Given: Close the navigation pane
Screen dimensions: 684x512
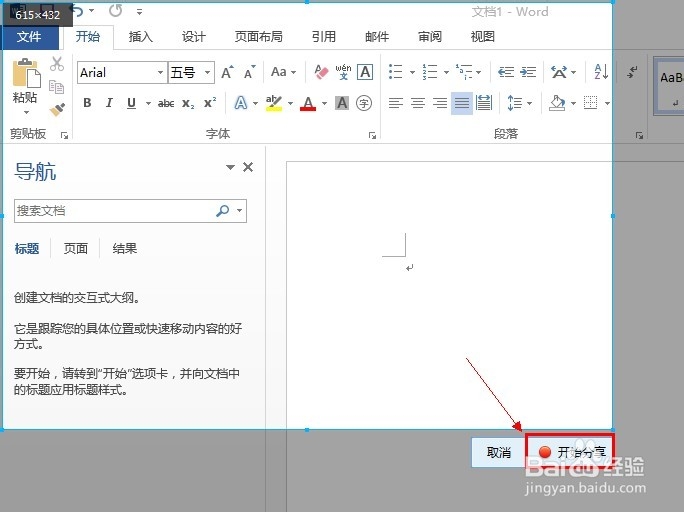Looking at the screenshot, I should 248,167.
